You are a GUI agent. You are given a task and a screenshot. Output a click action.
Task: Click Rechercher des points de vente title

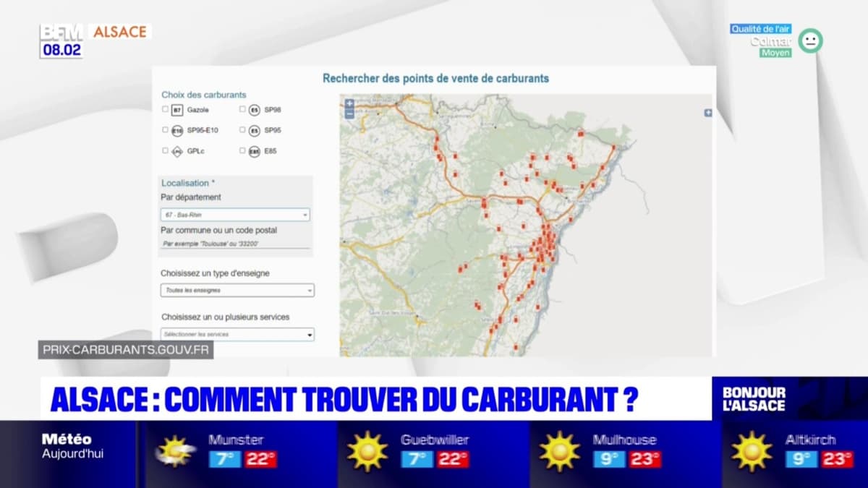[435, 78]
